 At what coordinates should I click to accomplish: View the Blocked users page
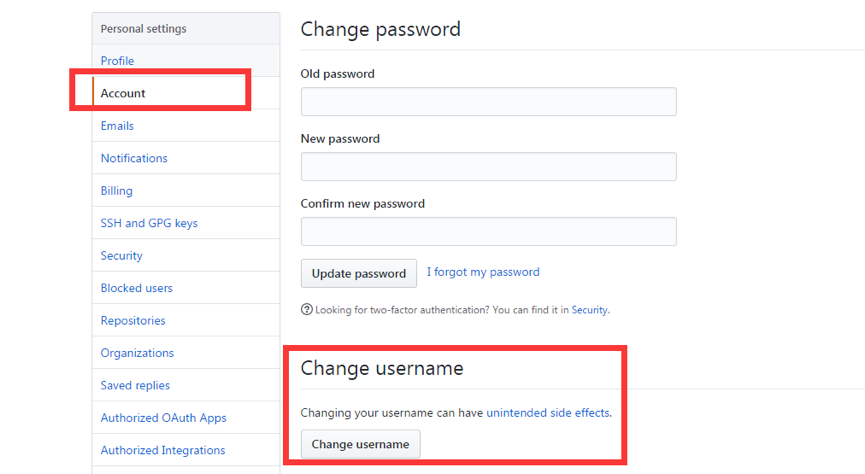coord(136,288)
